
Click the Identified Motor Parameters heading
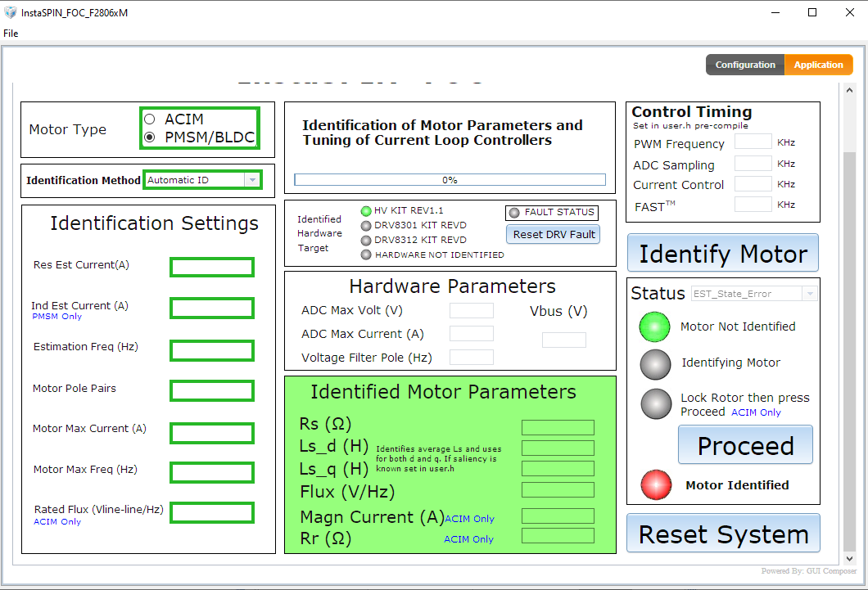point(443,391)
